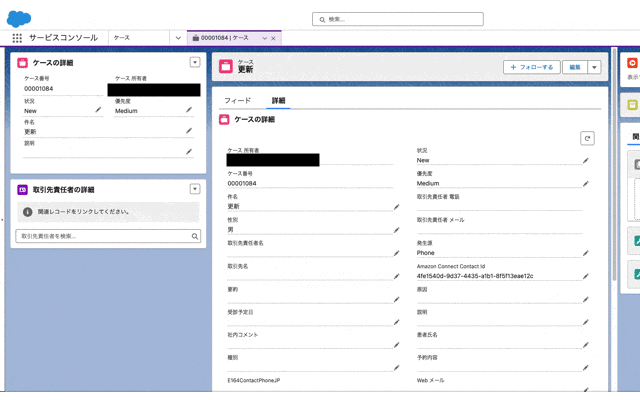Open the 00001084 tab actions chevron
The width and height of the screenshot is (640, 400).
pyautogui.click(x=264, y=38)
